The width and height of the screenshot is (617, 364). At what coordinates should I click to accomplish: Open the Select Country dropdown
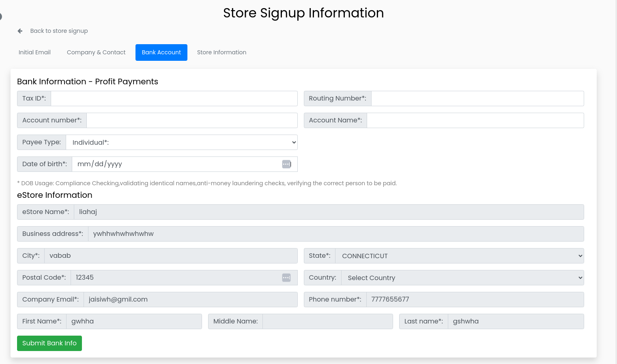[x=462, y=278]
